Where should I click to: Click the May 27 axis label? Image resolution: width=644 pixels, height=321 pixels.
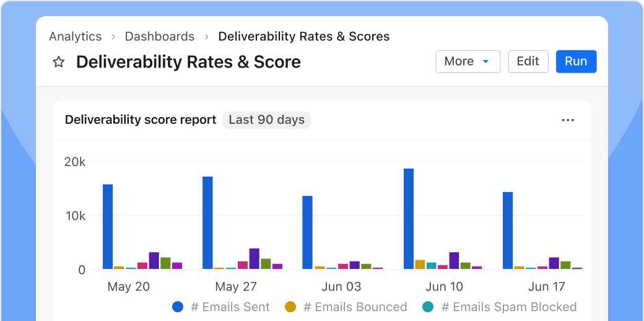(x=236, y=286)
